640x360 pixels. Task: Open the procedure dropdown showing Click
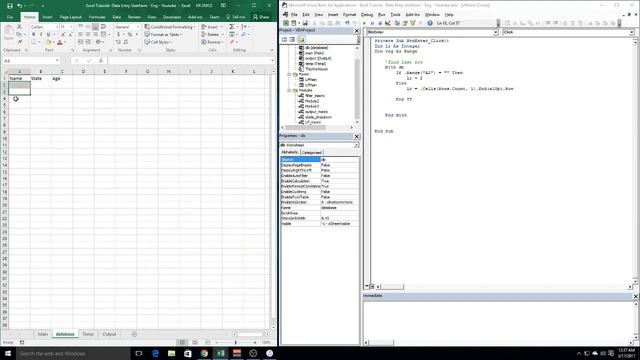tap(631, 32)
